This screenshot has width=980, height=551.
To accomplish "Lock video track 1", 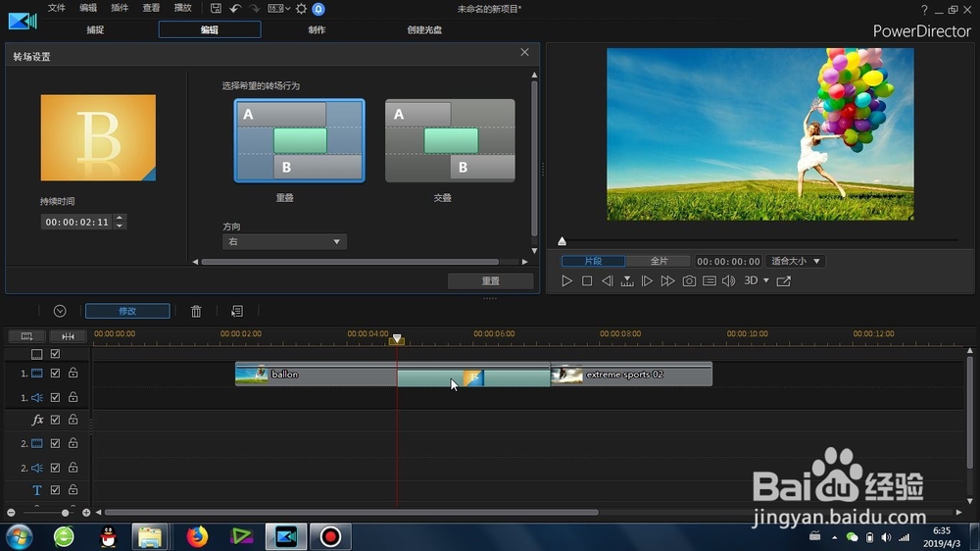I will pos(73,373).
